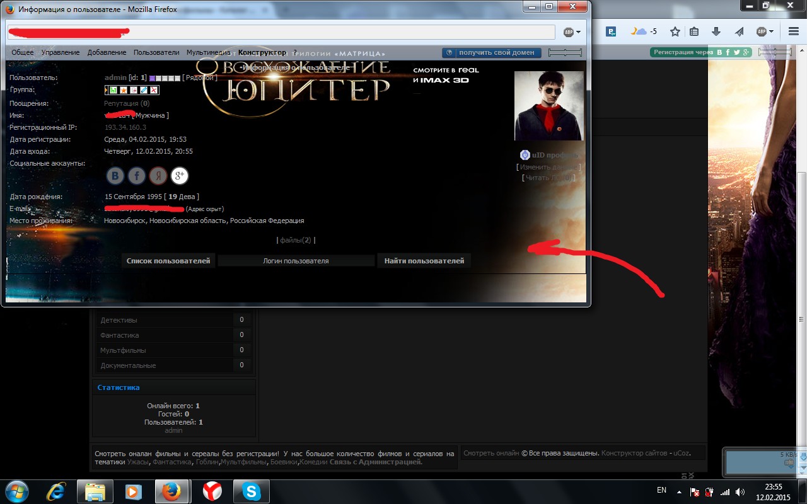Expand ABP dropdown arrow in main Firefox
Image resolution: width=812 pixels, height=504 pixels.
(772, 32)
